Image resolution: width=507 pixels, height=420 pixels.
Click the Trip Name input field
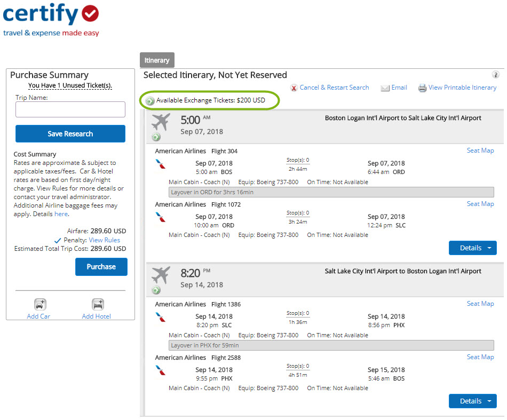[70, 109]
